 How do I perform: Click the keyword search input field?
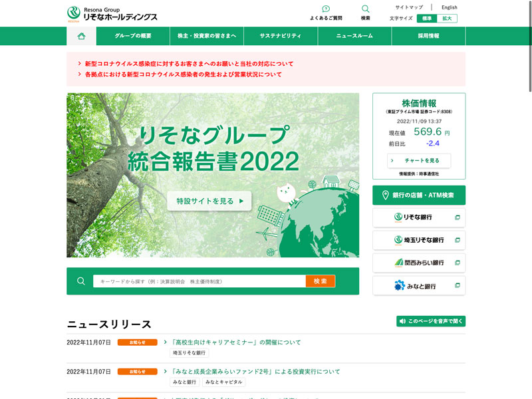tap(199, 281)
